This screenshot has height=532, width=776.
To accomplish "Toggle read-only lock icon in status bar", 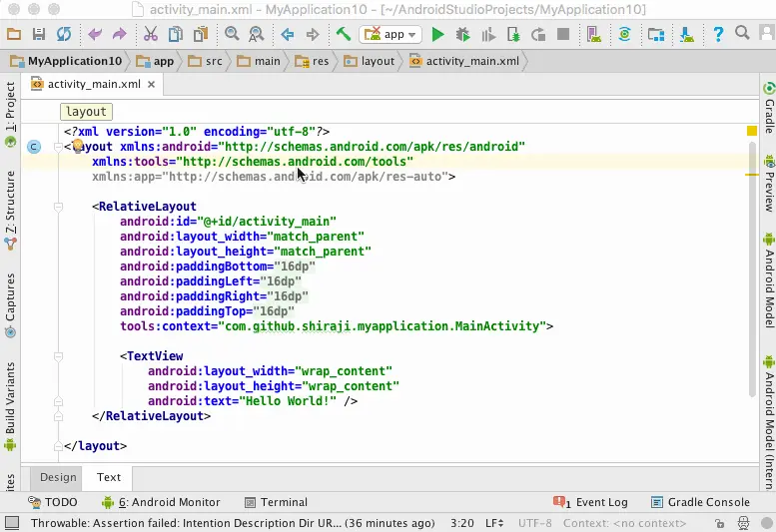I will [x=720, y=523].
